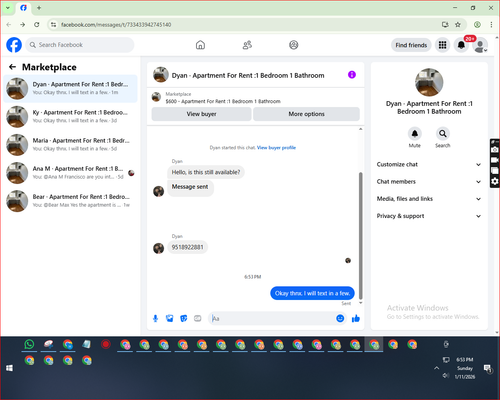Open settings gear on side toolbar
500x400 pixels.
(x=495, y=181)
